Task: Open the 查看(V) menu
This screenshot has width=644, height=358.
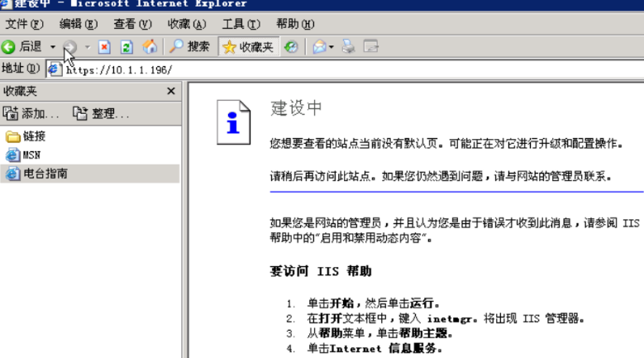Action: click(132, 24)
